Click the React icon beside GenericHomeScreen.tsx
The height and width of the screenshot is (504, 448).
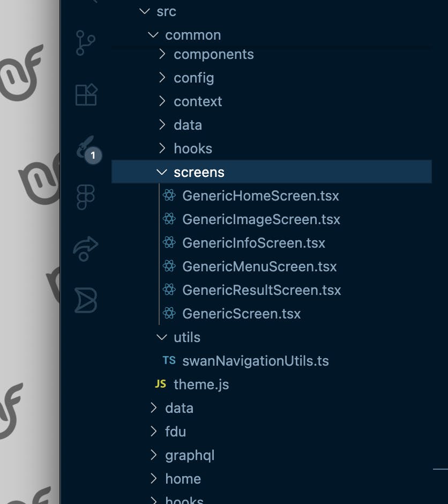169,196
